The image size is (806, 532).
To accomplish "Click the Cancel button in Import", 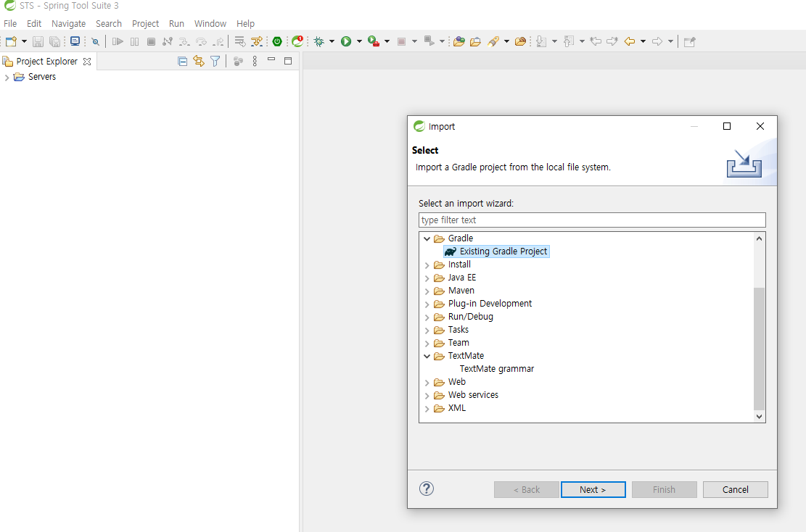I will point(736,489).
